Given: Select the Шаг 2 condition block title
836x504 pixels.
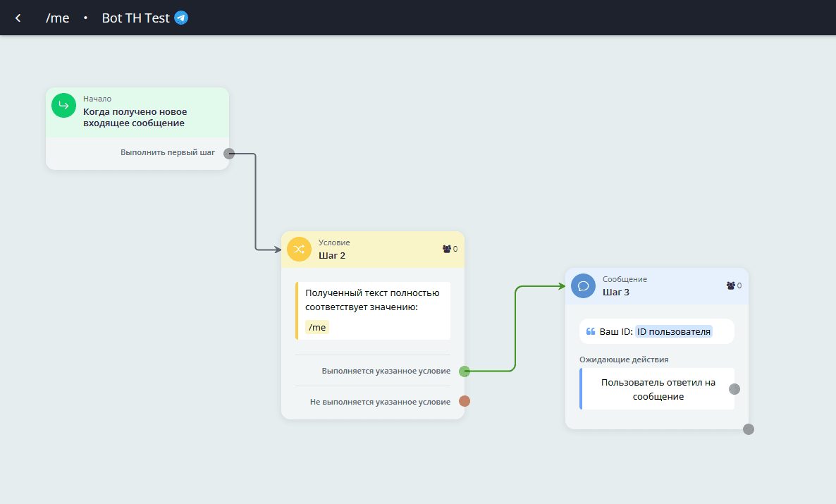Looking at the screenshot, I should click(332, 255).
